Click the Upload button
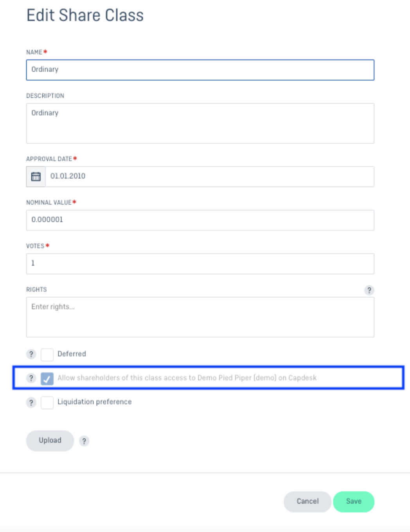The image size is (410, 532). pos(50,440)
